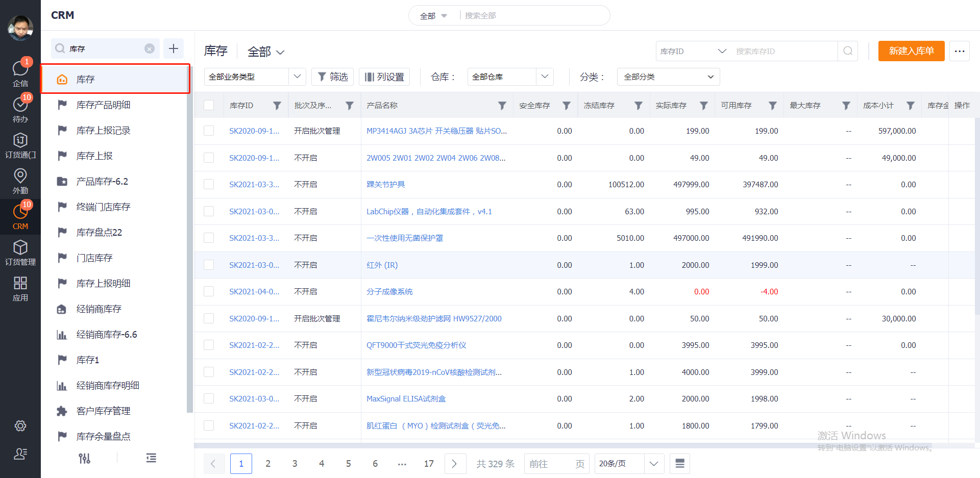
Task: Check the row for 红外 (IR)
Action: click(209, 265)
